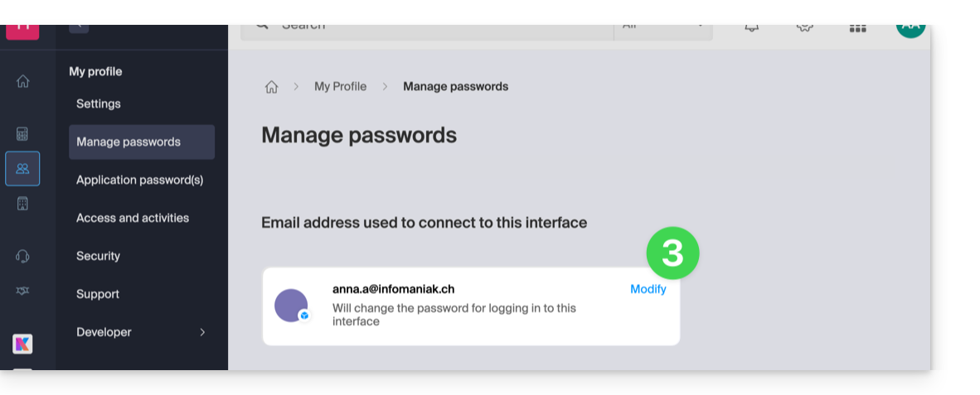The width and height of the screenshot is (980, 395).
Task: Open the Settings menu item
Action: point(99,104)
